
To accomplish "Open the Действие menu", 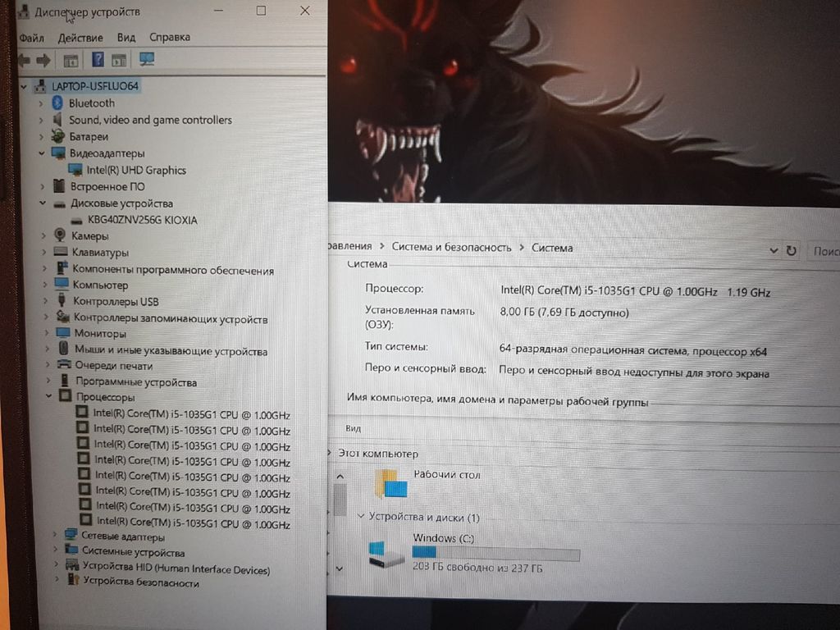I will 80,38.
